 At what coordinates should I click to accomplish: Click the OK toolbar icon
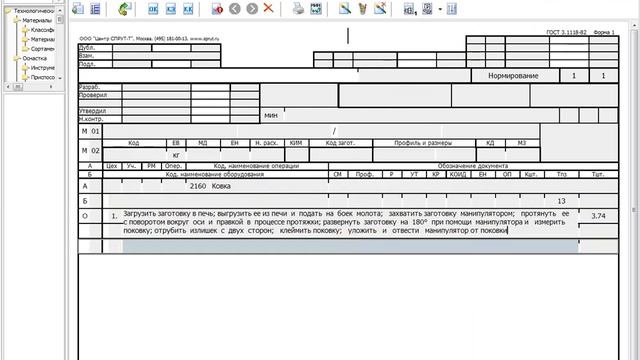coord(153,9)
